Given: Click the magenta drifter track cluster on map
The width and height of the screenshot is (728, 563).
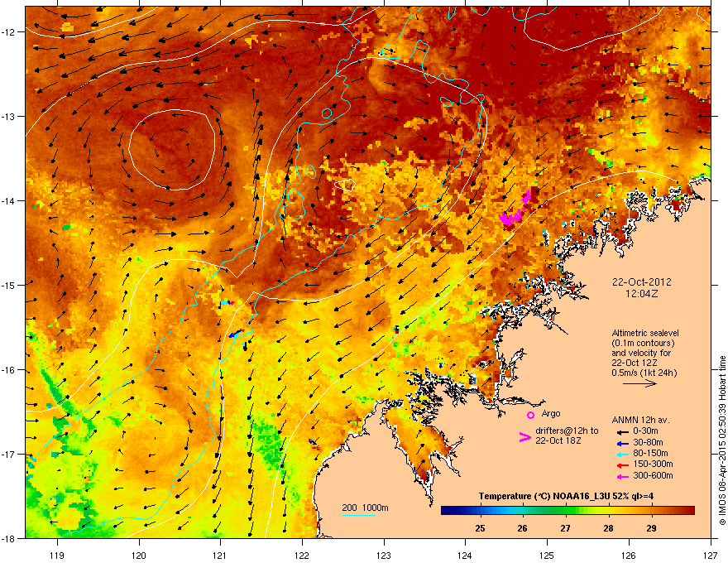Looking at the screenshot, I should 515,209.
